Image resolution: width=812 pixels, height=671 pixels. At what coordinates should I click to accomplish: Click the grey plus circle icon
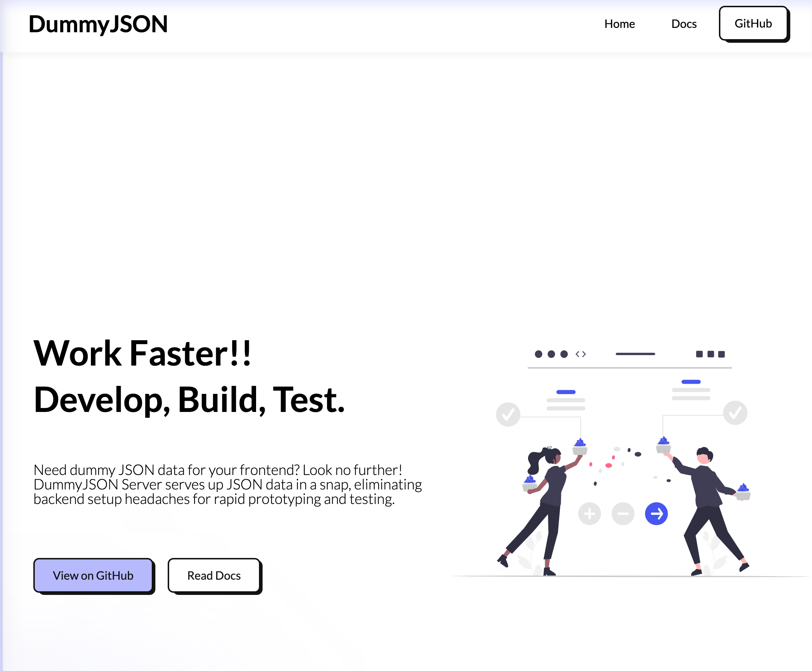pyautogui.click(x=589, y=514)
